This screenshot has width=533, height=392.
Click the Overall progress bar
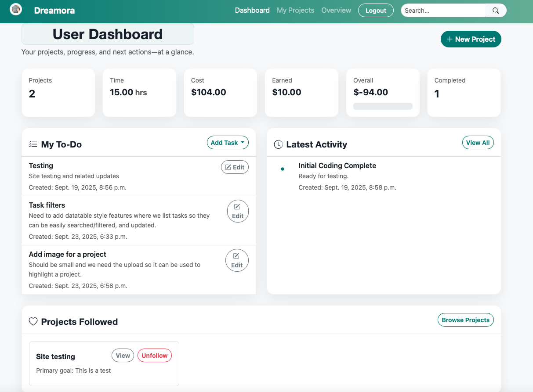tap(382, 106)
